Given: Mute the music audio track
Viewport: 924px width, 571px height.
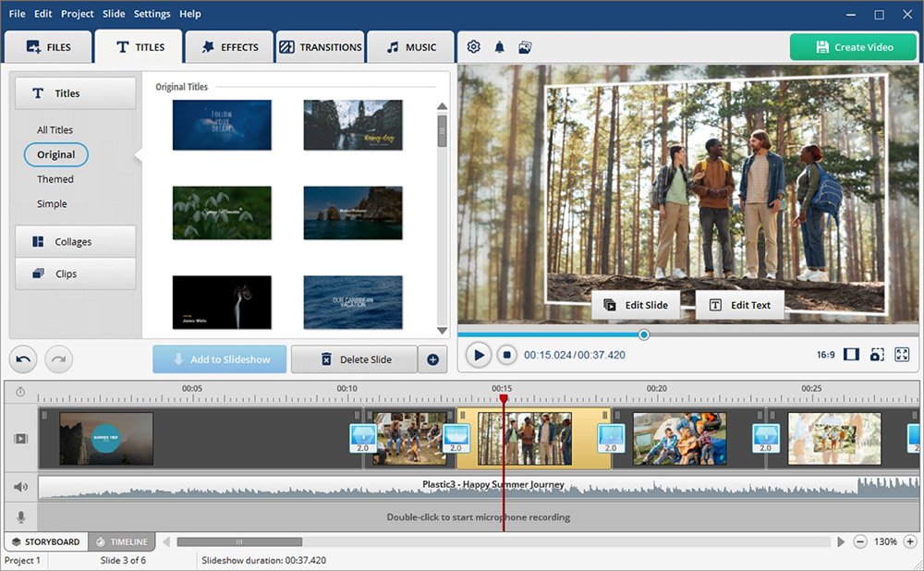Looking at the screenshot, I should pyautogui.click(x=20, y=487).
